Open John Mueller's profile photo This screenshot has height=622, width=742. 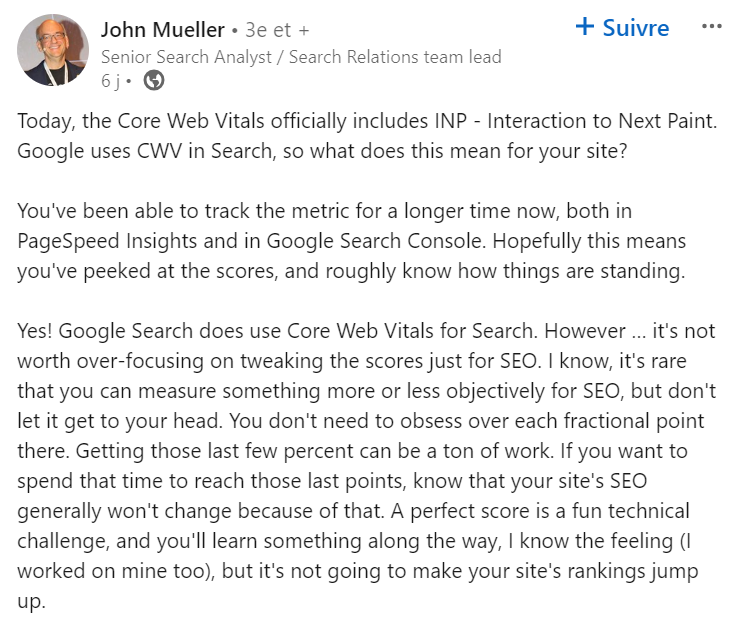pos(53,50)
